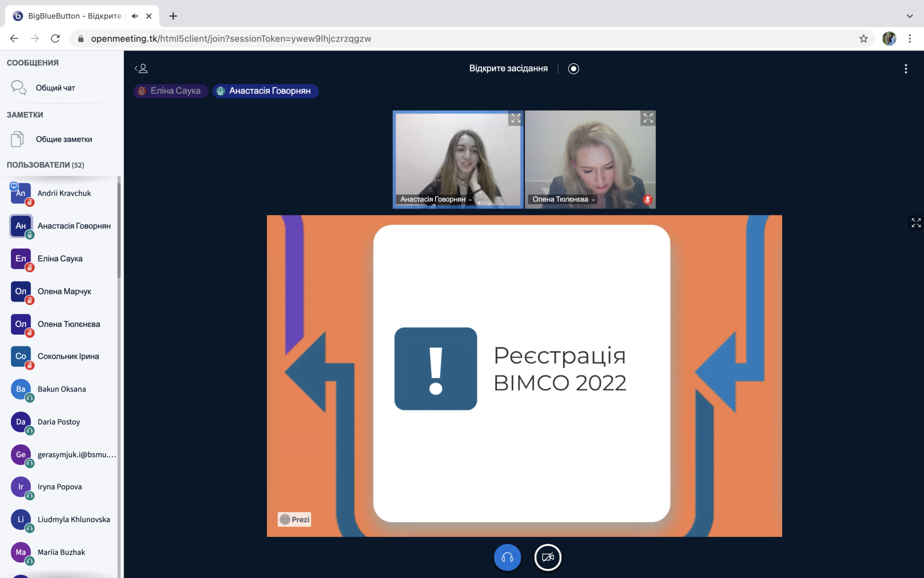The height and width of the screenshot is (578, 924).
Task: Open Олена Тюленєва webcam name dropdown
Action: tap(564, 199)
